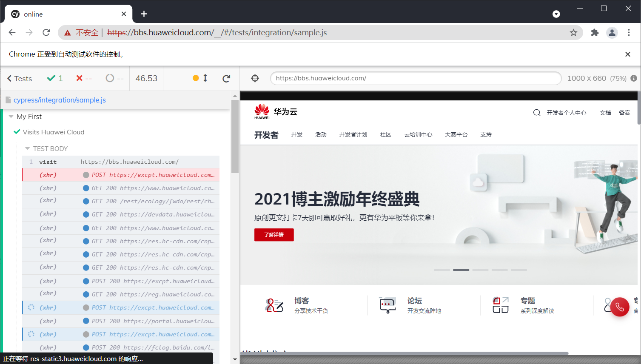Close the 'online' browser tab

pyautogui.click(x=124, y=14)
